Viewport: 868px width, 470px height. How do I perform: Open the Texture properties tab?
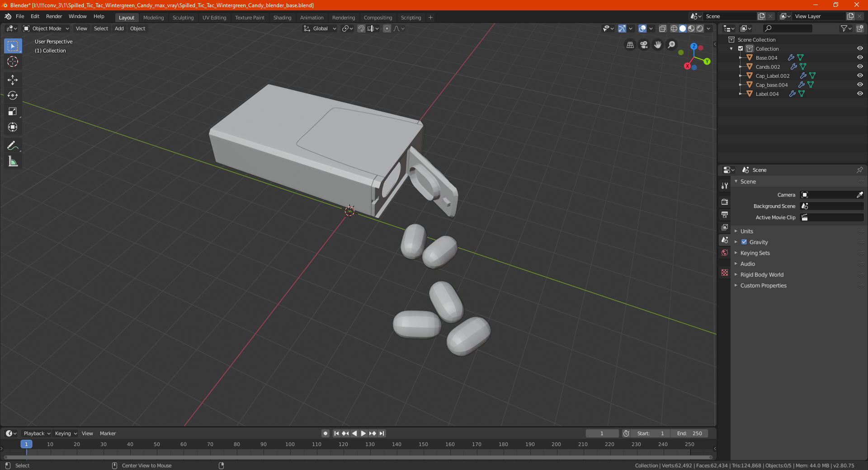[725, 273]
